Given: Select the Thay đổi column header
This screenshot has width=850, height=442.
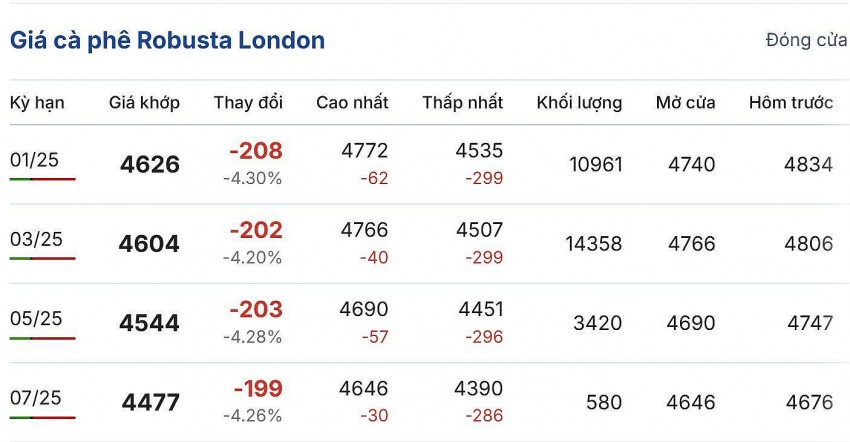Looking at the screenshot, I should pyautogui.click(x=248, y=103).
